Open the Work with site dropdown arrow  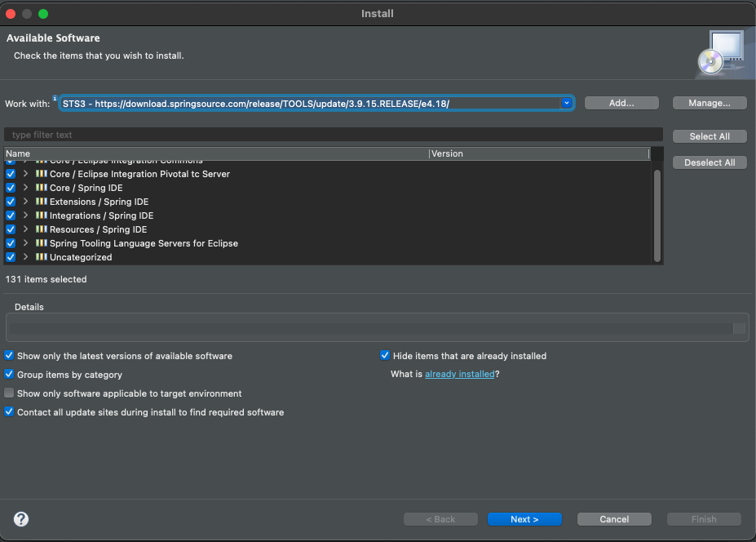coord(567,103)
